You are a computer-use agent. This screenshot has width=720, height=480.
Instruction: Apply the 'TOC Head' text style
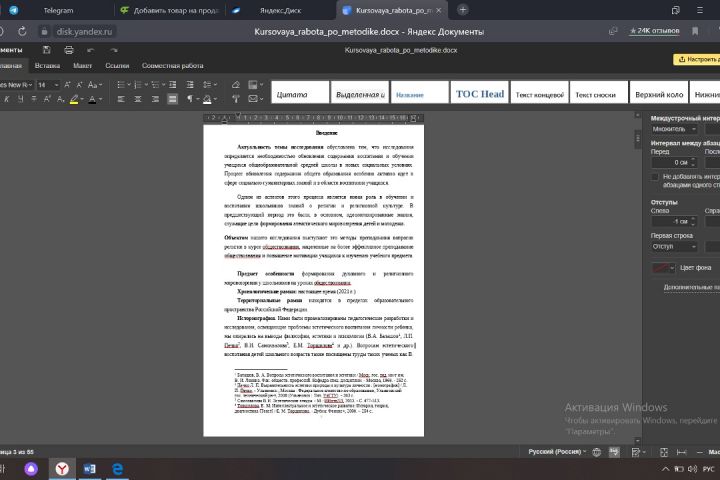click(x=479, y=92)
